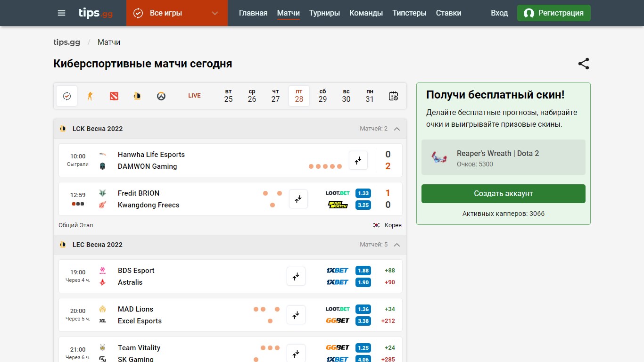644x362 pixels.
Task: Click compare arrows for BDS Esport match
Action: click(x=296, y=276)
